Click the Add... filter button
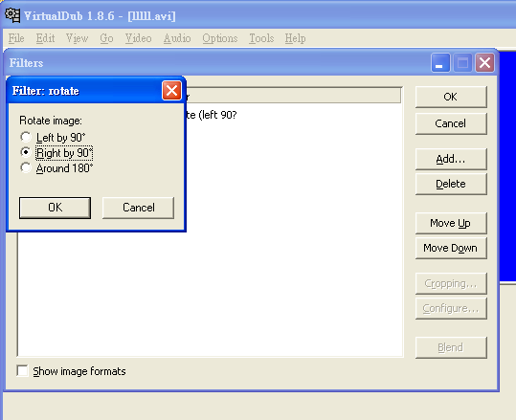The width and height of the screenshot is (516, 420). tap(451, 159)
